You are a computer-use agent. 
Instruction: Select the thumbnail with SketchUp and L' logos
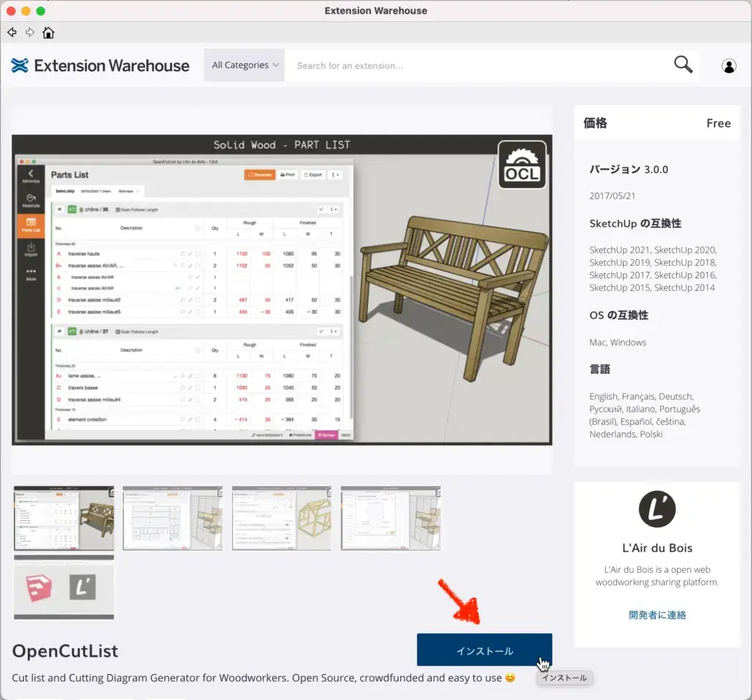(64, 588)
